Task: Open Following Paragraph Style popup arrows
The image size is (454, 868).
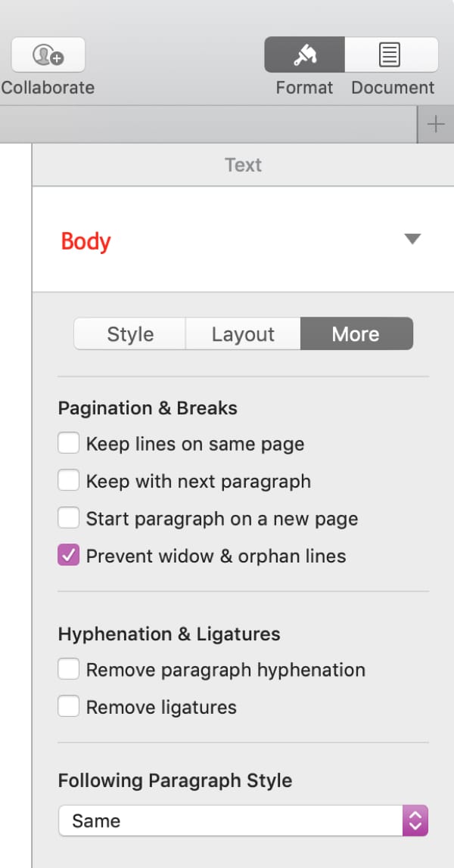Action: [415, 820]
